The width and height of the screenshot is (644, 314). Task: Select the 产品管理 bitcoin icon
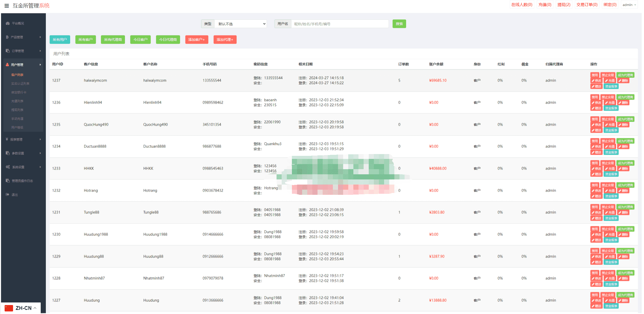(x=7, y=37)
